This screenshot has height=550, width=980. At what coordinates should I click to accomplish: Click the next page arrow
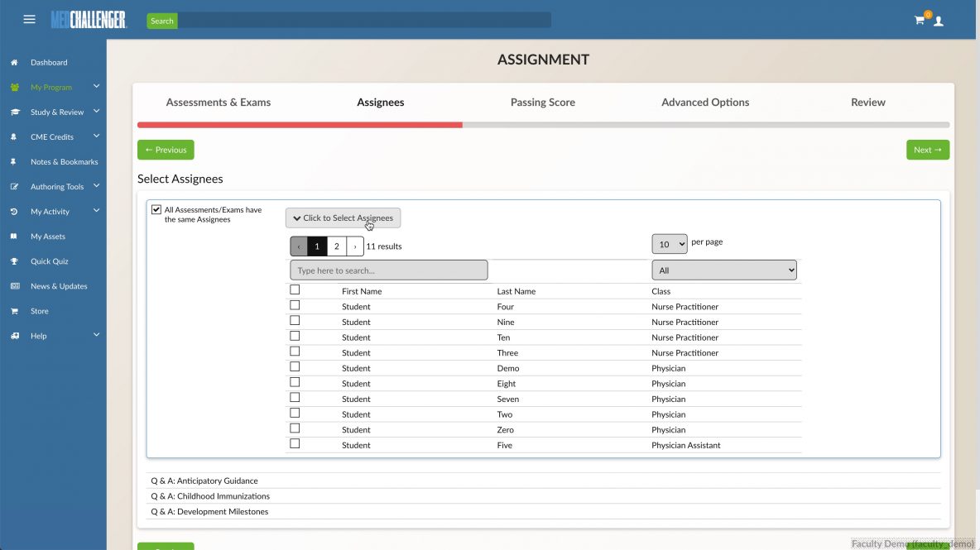point(355,246)
